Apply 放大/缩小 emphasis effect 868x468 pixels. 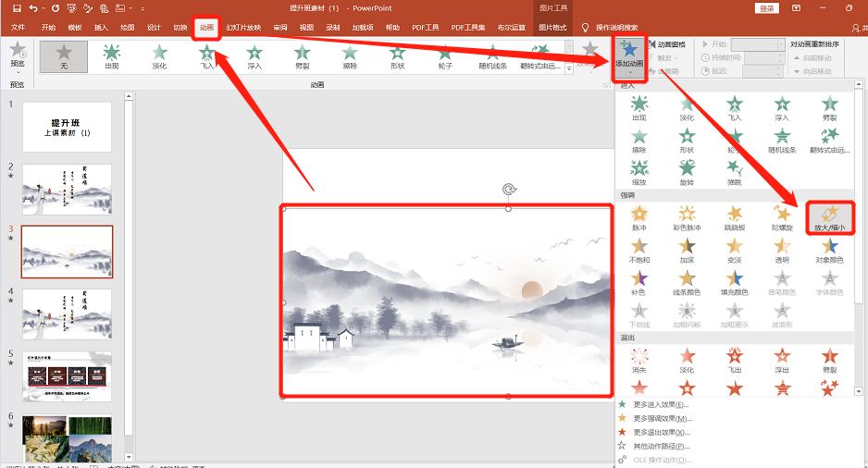coord(830,218)
